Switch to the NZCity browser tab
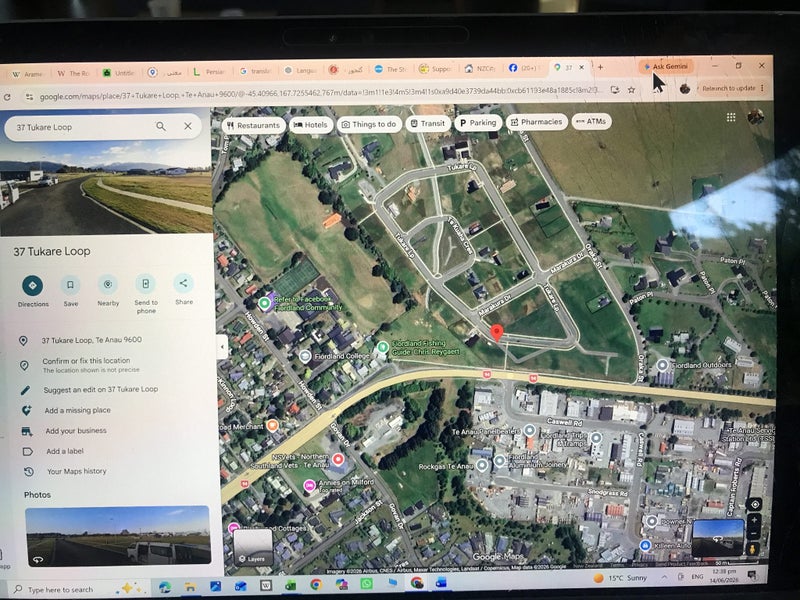 (x=481, y=68)
